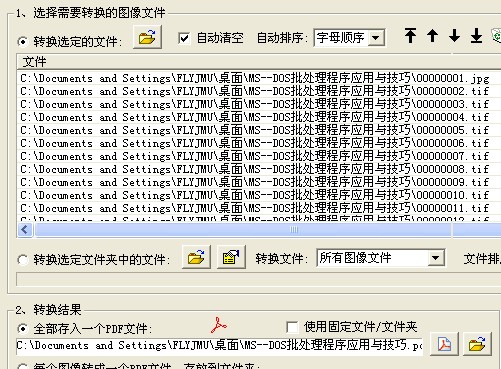Move the selected file up one row
501x369 pixels.
(432, 36)
